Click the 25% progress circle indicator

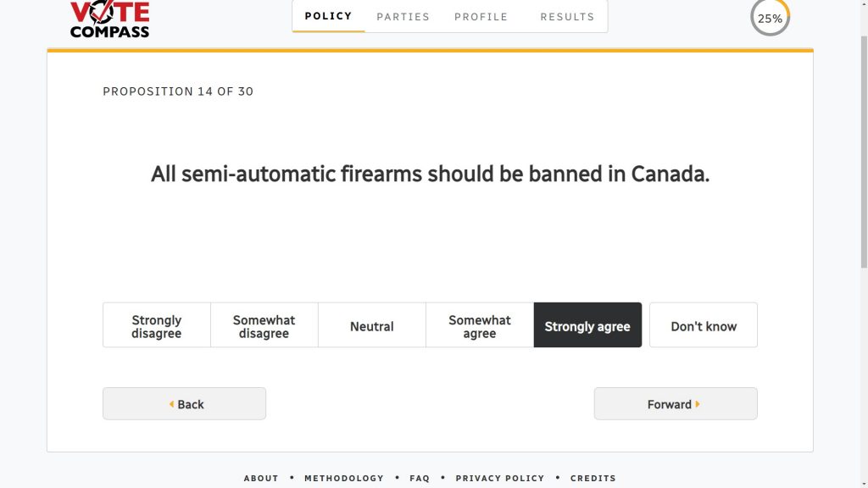pyautogui.click(x=770, y=18)
